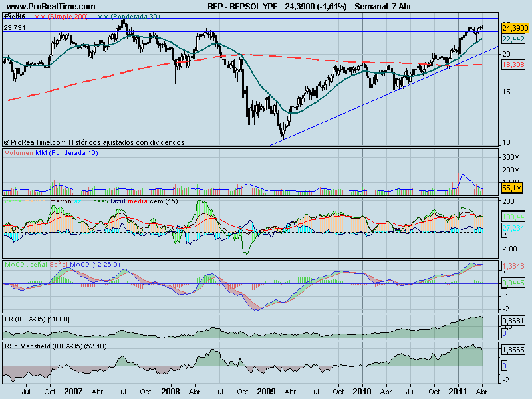Image resolution: width=532 pixels, height=399 pixels.
Task: Click the 2008 year label on time axis
Action: point(170,391)
